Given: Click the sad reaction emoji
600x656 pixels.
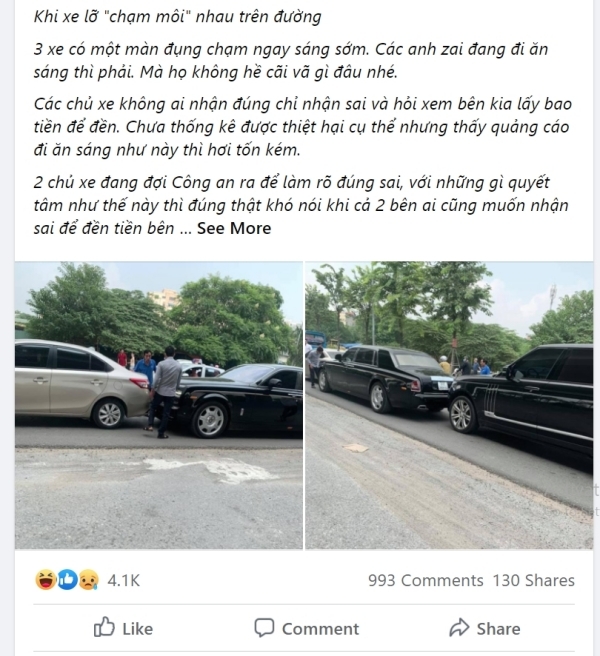Looking at the screenshot, I should pos(89,580).
